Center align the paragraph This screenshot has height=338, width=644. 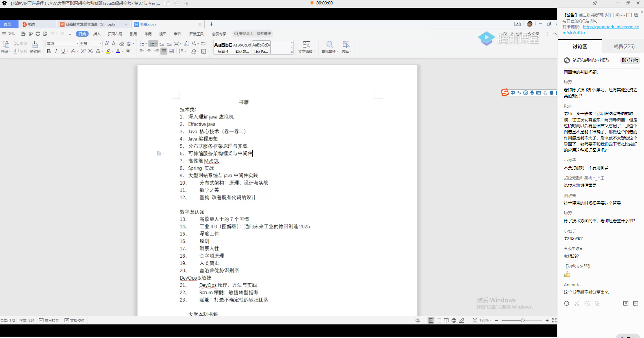click(x=149, y=51)
